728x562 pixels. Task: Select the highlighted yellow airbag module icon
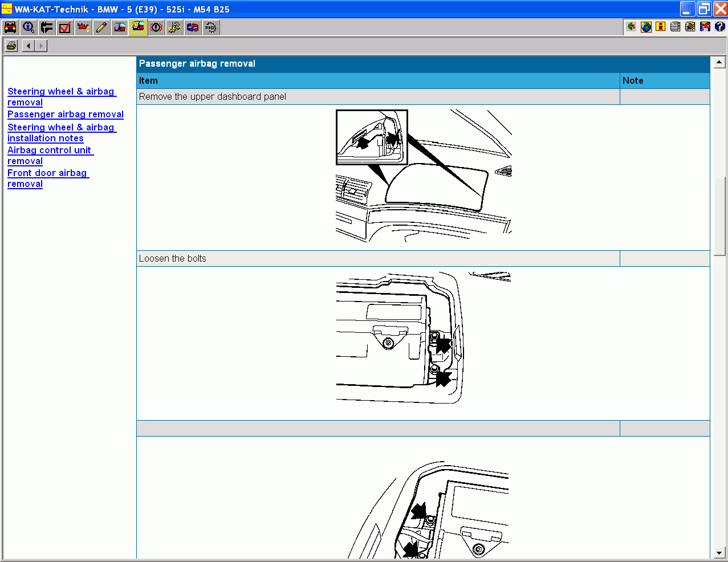[x=138, y=27]
